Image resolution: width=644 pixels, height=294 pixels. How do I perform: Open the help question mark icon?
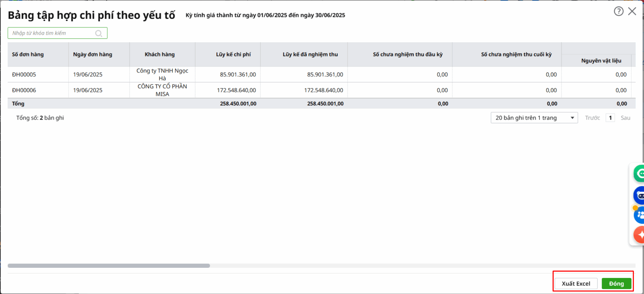click(x=619, y=11)
